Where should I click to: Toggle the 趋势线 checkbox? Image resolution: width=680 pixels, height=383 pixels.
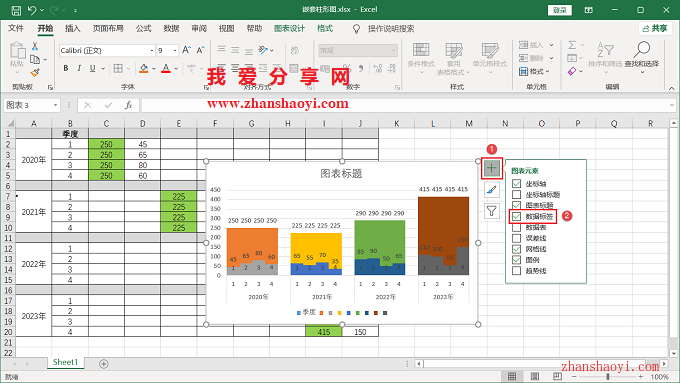click(516, 271)
